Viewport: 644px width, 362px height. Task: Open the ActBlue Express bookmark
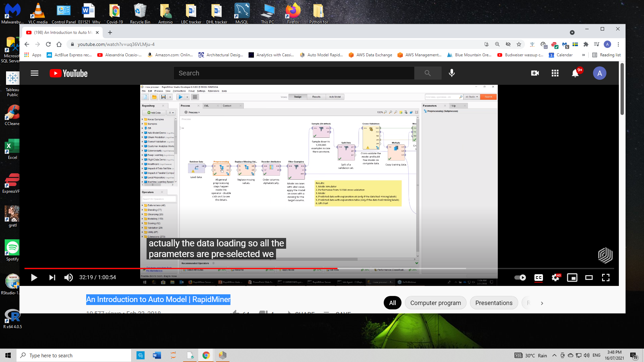click(69, 55)
